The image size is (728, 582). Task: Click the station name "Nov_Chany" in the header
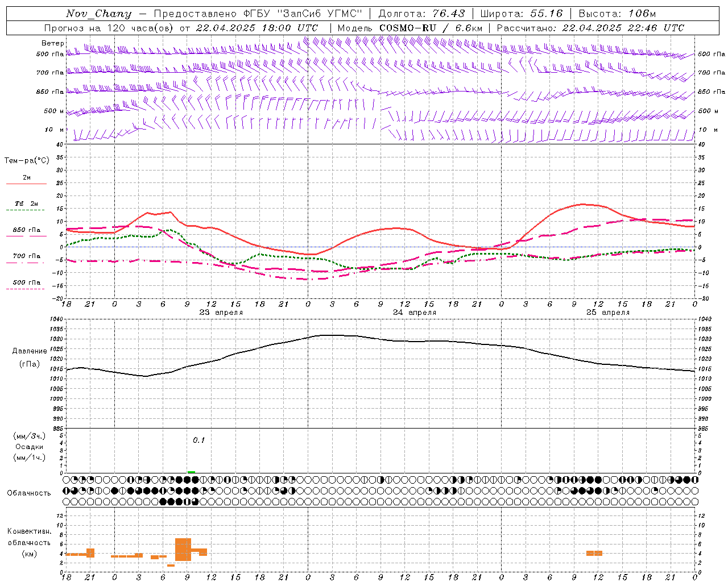pyautogui.click(x=98, y=14)
